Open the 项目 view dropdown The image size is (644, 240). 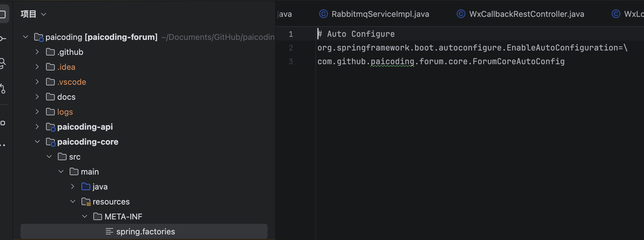34,14
